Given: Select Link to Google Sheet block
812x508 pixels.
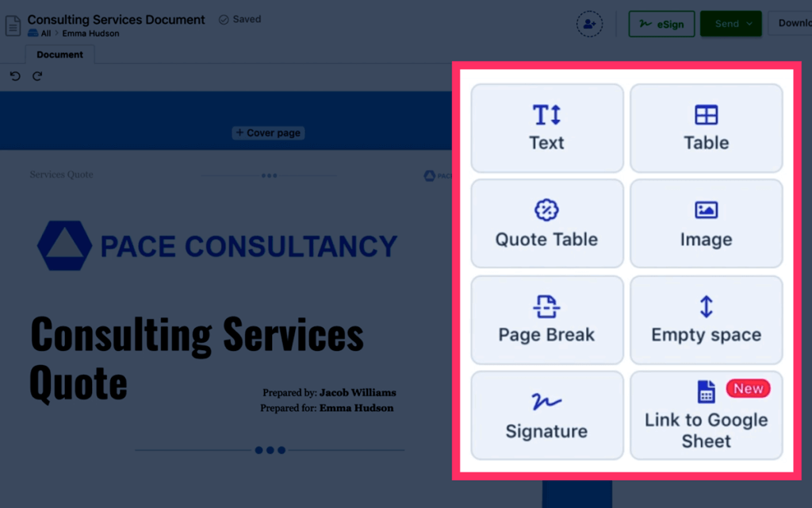Looking at the screenshot, I should pyautogui.click(x=706, y=415).
